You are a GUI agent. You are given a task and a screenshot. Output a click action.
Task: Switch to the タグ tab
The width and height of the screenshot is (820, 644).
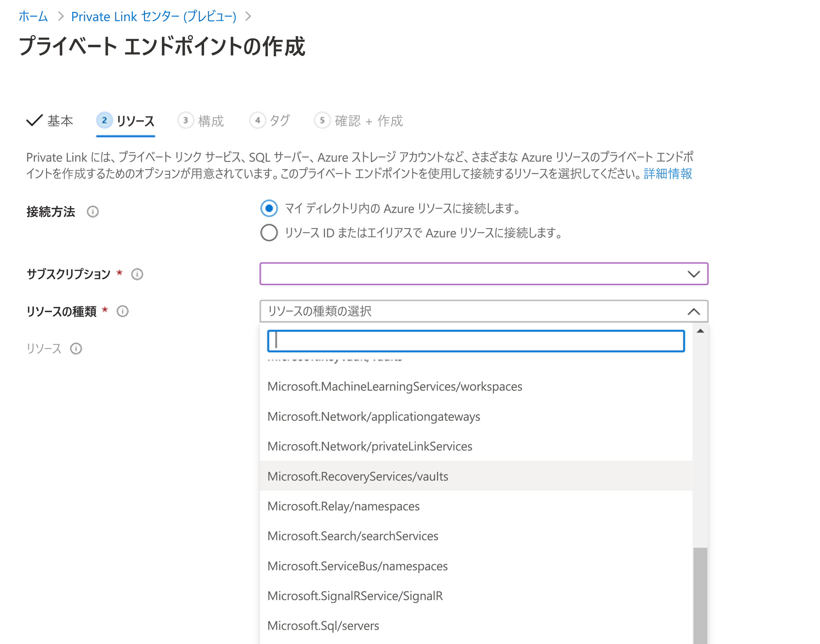pyautogui.click(x=270, y=121)
